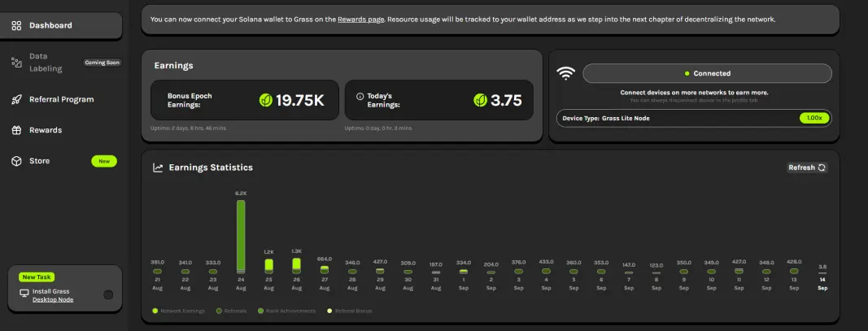The height and width of the screenshot is (331, 868).
Task: Click the Coming Soon badge
Action: coord(102,63)
